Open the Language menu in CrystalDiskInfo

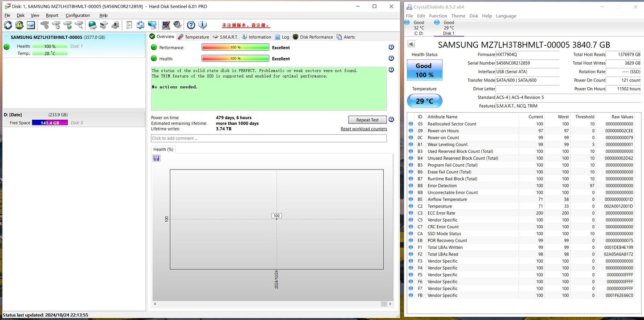click(506, 16)
